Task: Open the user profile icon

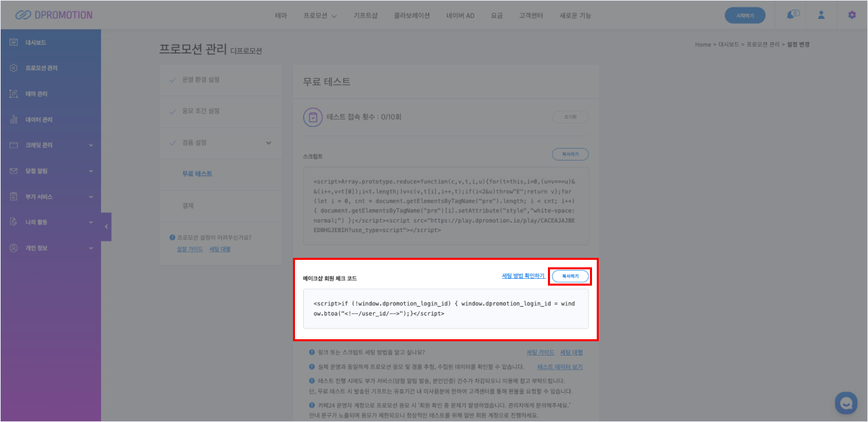Action: coord(821,15)
